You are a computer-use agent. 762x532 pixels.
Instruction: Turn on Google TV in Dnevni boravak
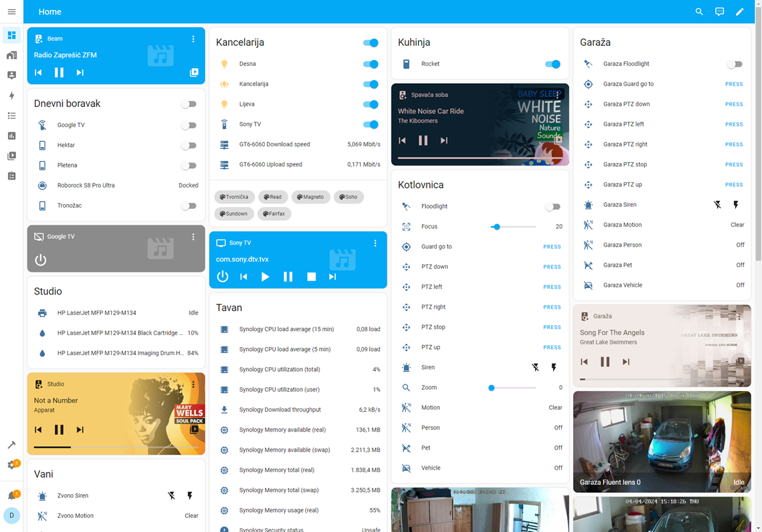pyautogui.click(x=189, y=125)
